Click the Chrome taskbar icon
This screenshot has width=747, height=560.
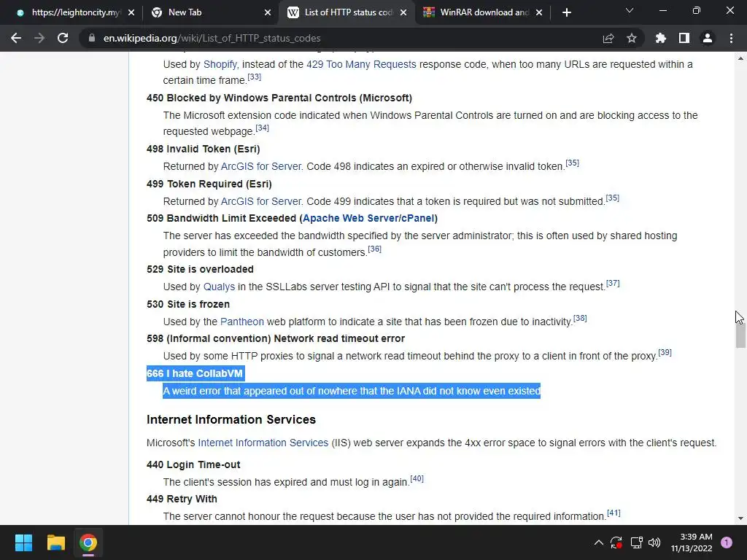(x=88, y=542)
